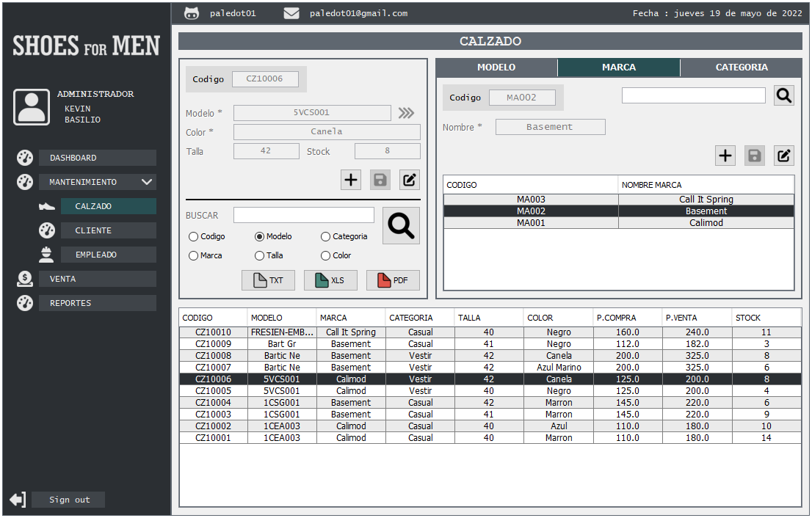
Task: Select the CZ10005 row in shoe table
Action: [490, 391]
